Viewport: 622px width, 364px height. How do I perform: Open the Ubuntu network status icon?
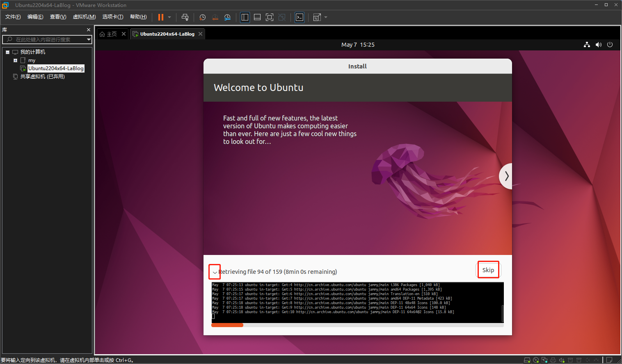[587, 45]
